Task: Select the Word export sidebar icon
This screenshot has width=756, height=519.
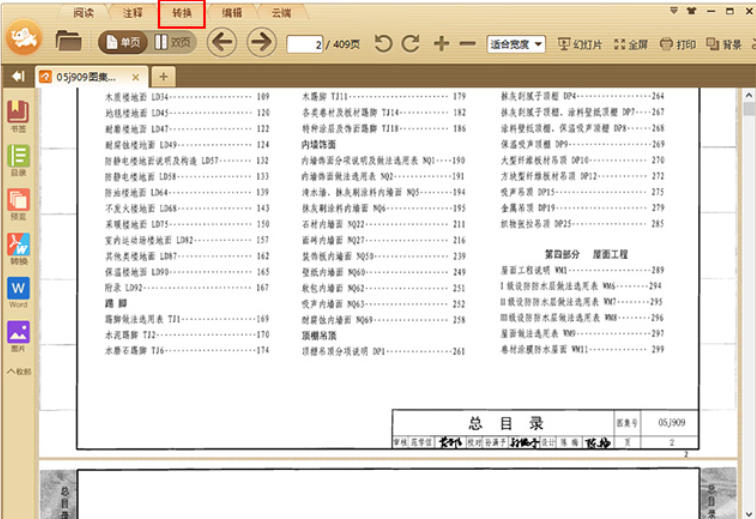Action: point(18,291)
